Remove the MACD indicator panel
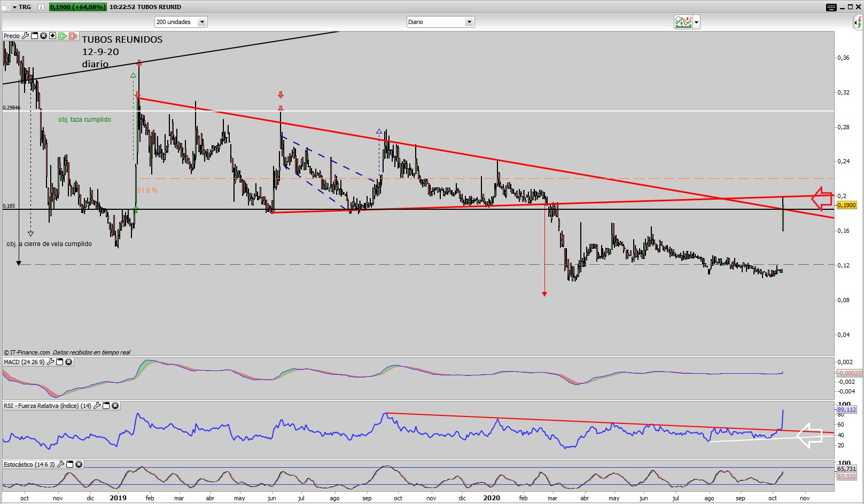The height and width of the screenshot is (504, 864). pos(68,362)
